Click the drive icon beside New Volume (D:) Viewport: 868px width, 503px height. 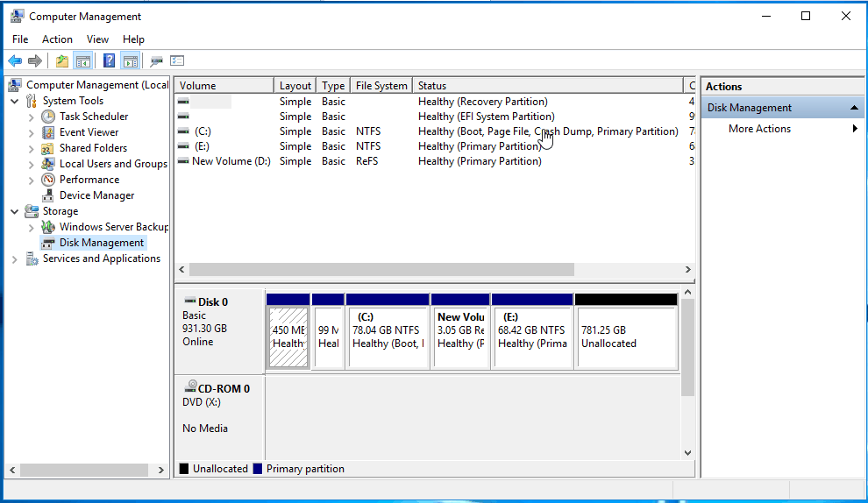coord(183,161)
